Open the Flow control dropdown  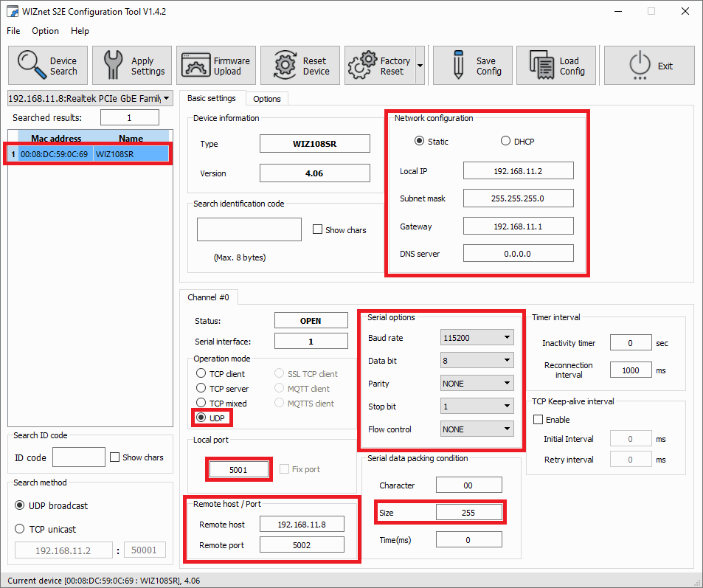(x=477, y=429)
